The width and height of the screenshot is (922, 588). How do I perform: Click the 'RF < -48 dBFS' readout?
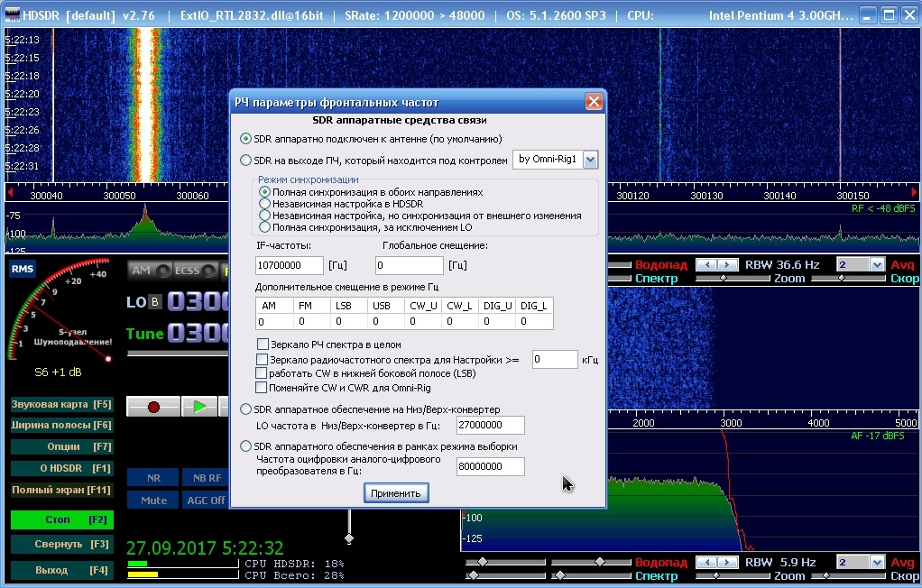point(883,208)
